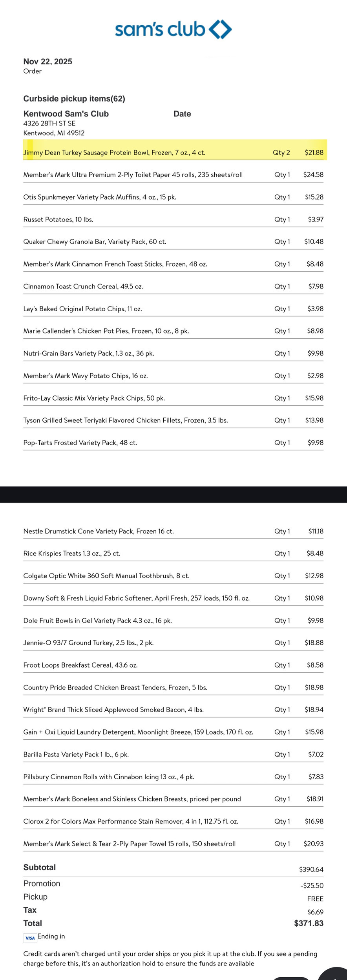Image resolution: width=347 pixels, height=980 pixels.
Task: Tap the dark circular floating button
Action: (x=334, y=975)
